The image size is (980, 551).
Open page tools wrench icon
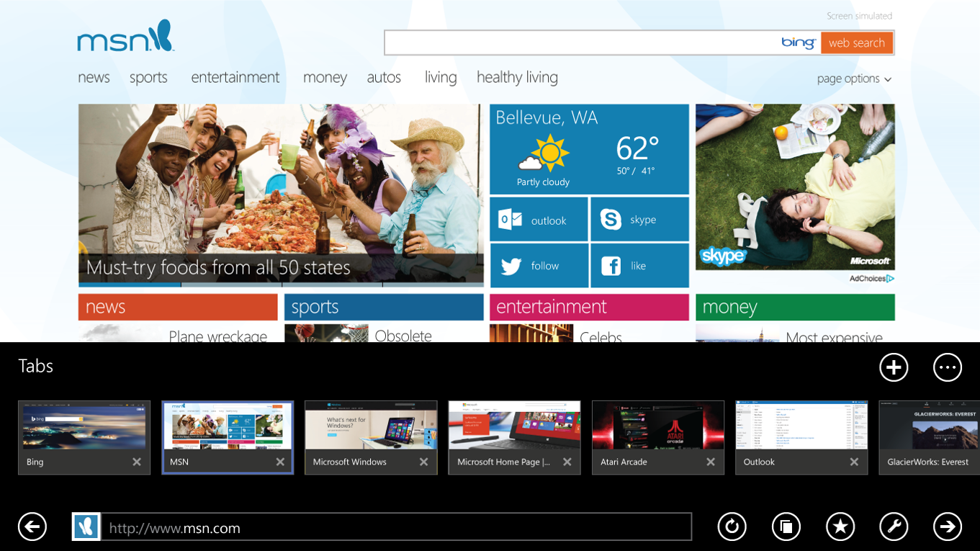894,527
